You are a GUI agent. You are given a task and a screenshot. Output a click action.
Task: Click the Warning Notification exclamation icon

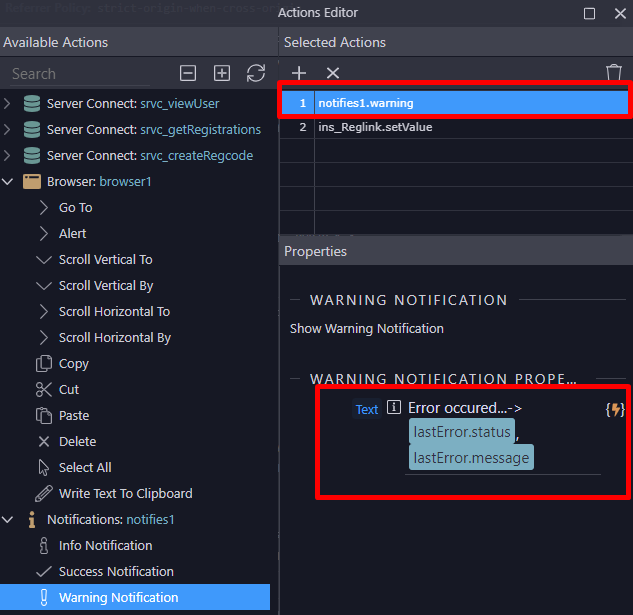44,597
